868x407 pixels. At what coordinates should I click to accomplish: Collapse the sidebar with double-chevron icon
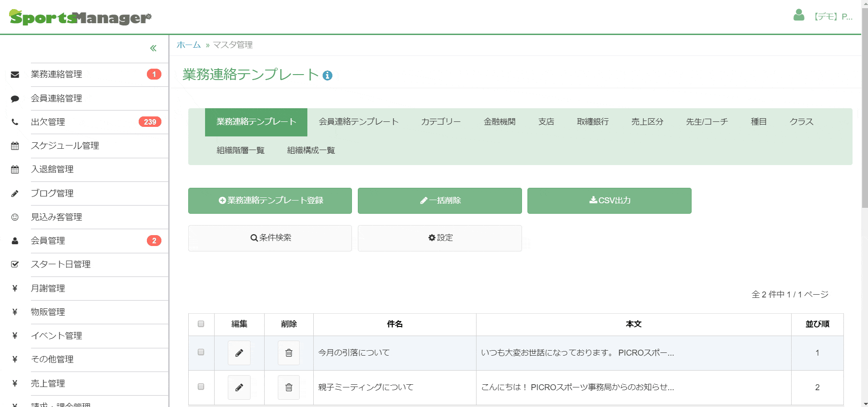pos(153,48)
